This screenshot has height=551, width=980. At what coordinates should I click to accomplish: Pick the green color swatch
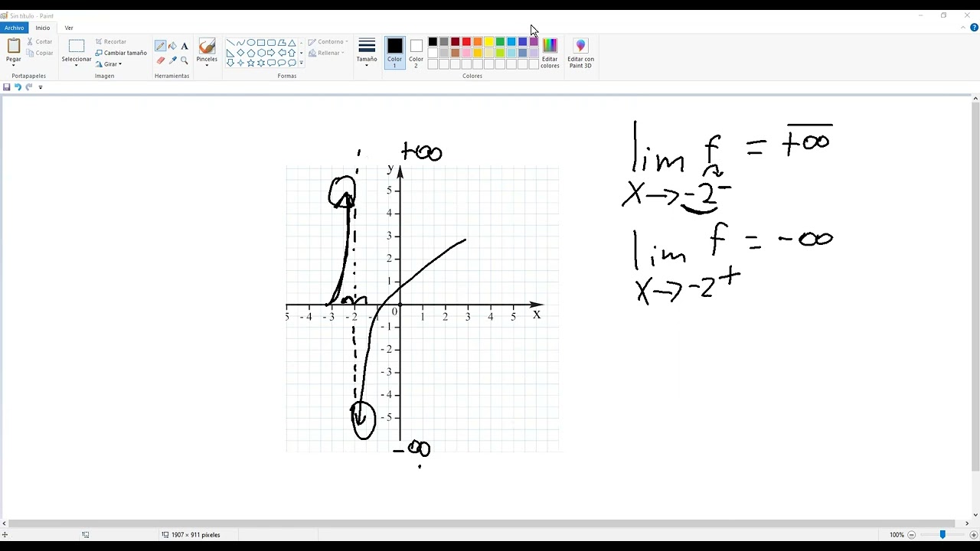(500, 42)
